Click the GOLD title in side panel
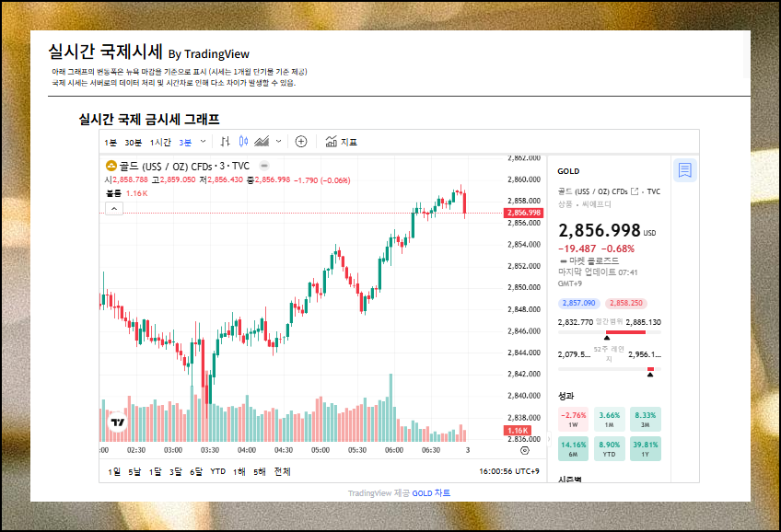 tap(568, 171)
